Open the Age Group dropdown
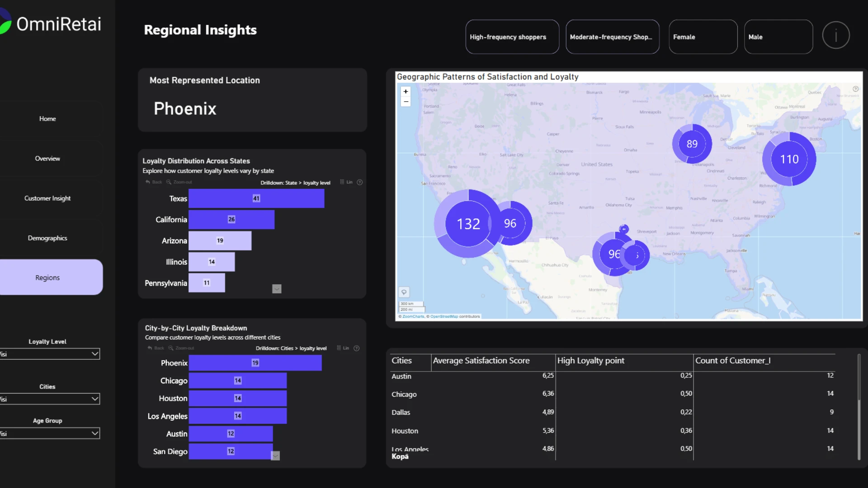 tap(50, 433)
